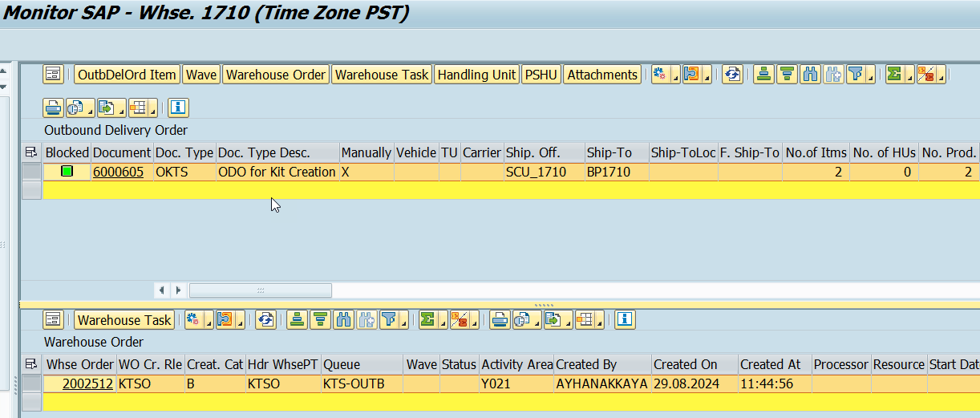Open document link 6000605
This screenshot has width=980, height=418.
coord(118,172)
